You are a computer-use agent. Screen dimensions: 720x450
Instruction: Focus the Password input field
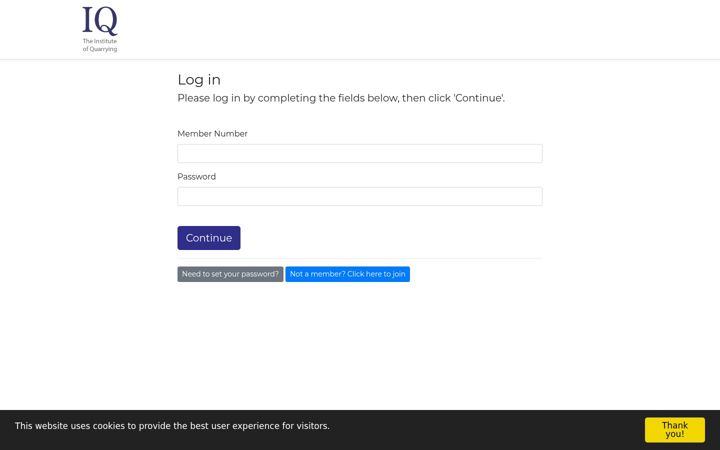(360, 197)
